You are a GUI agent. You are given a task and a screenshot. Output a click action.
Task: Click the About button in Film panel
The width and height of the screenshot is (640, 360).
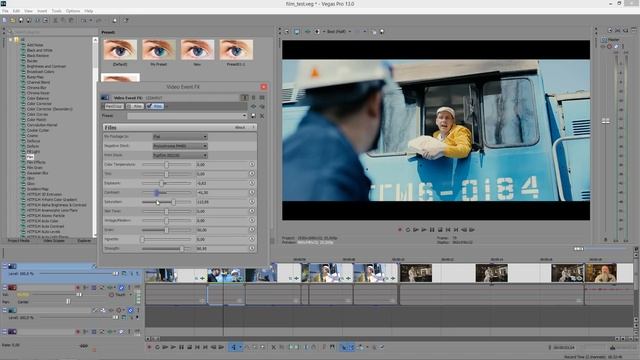point(240,127)
